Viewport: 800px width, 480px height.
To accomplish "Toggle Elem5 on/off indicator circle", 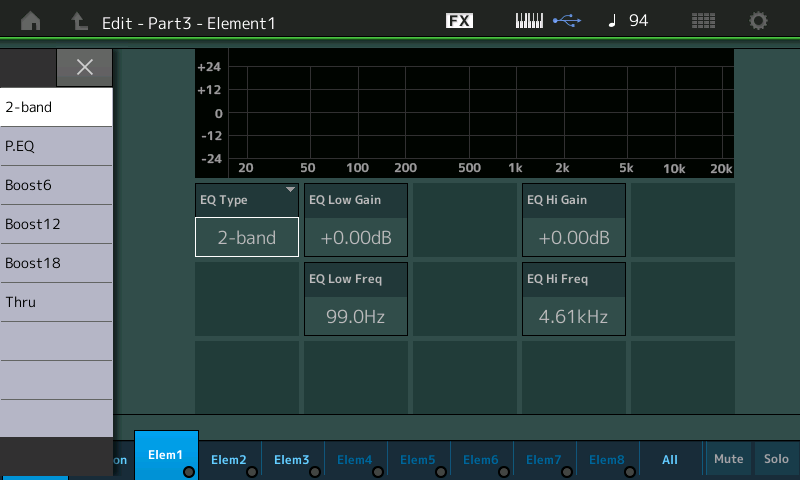I will pyautogui.click(x=441, y=472).
